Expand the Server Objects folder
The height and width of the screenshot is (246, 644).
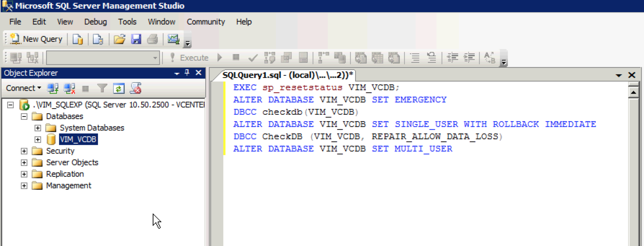24,163
